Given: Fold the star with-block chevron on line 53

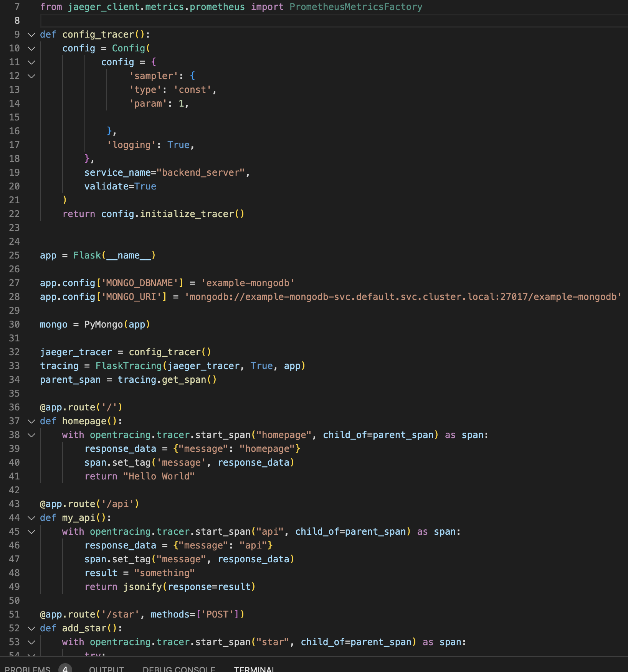Looking at the screenshot, I should click(31, 642).
